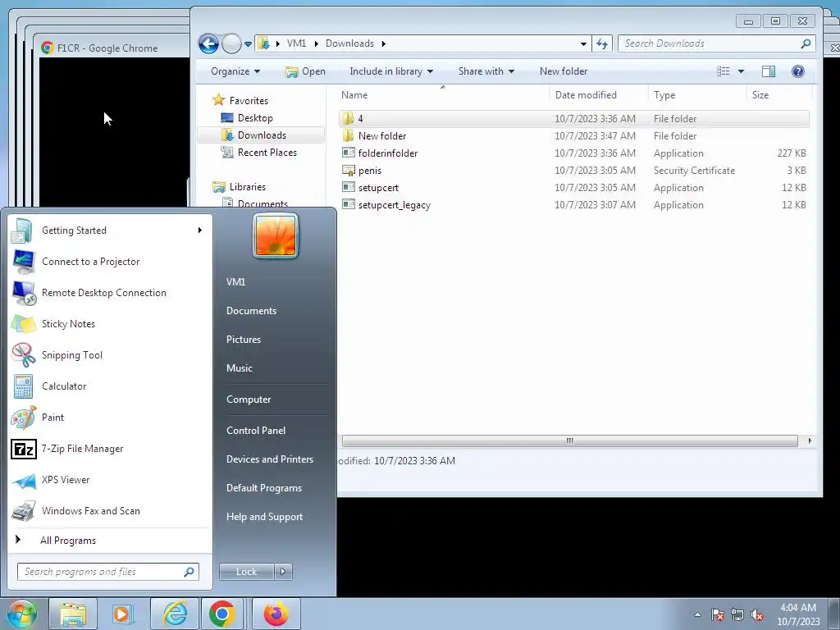This screenshot has width=840, height=630.
Task: Open Explorer help button
Action: tap(797, 71)
